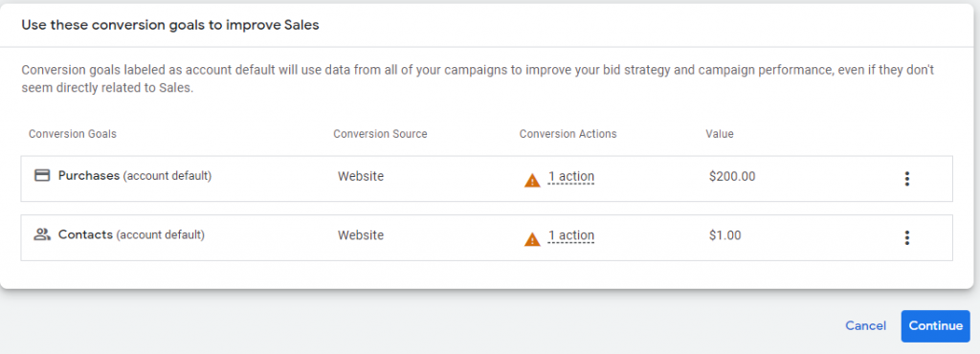Open the 1 action link for Contacts
The width and height of the screenshot is (980, 354).
pos(571,235)
